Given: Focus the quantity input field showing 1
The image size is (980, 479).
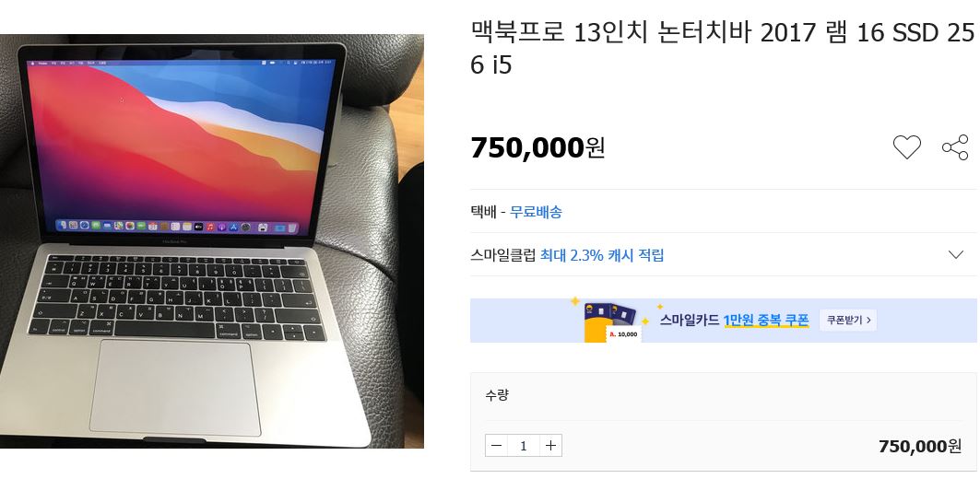Looking at the screenshot, I should click(524, 445).
